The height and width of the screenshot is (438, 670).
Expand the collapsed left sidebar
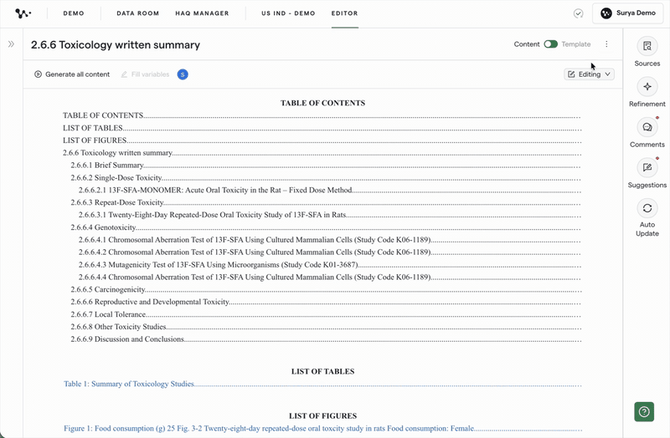(x=11, y=44)
